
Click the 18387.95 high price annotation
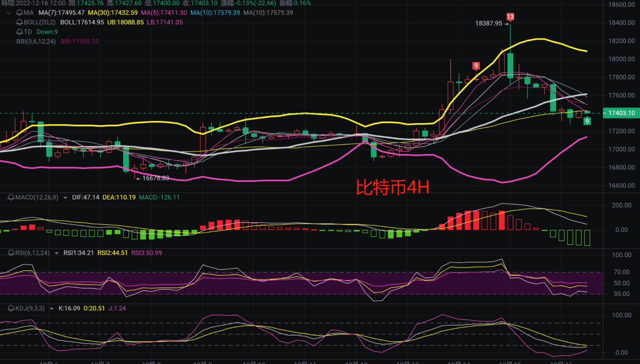click(x=488, y=23)
